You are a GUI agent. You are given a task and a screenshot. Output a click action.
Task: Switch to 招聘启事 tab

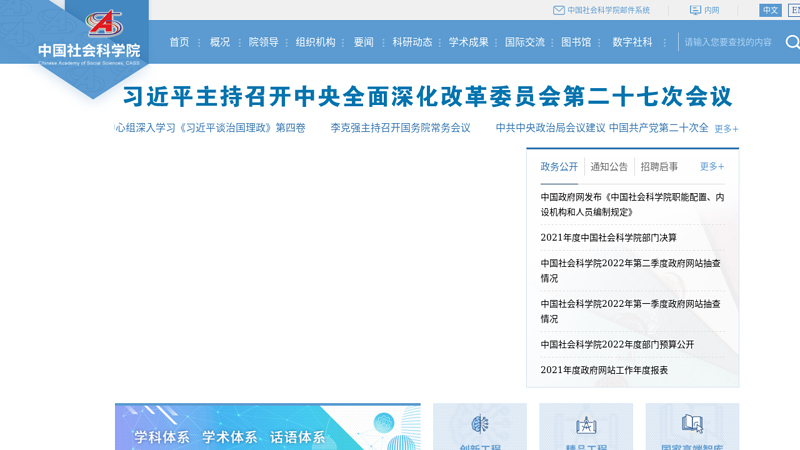click(659, 167)
